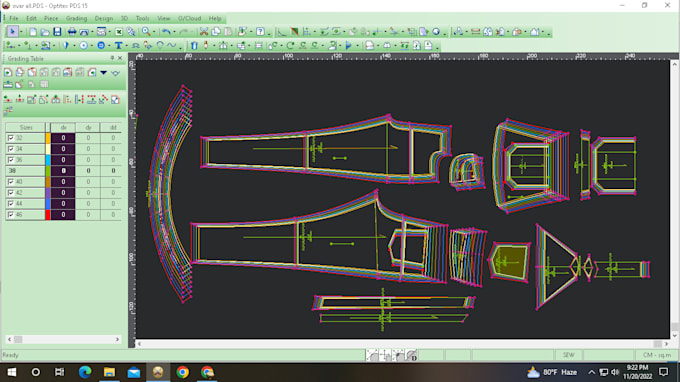680x382 pixels.
Task: Click the dark blue down triangle in Grading Table
Action: tap(104, 72)
